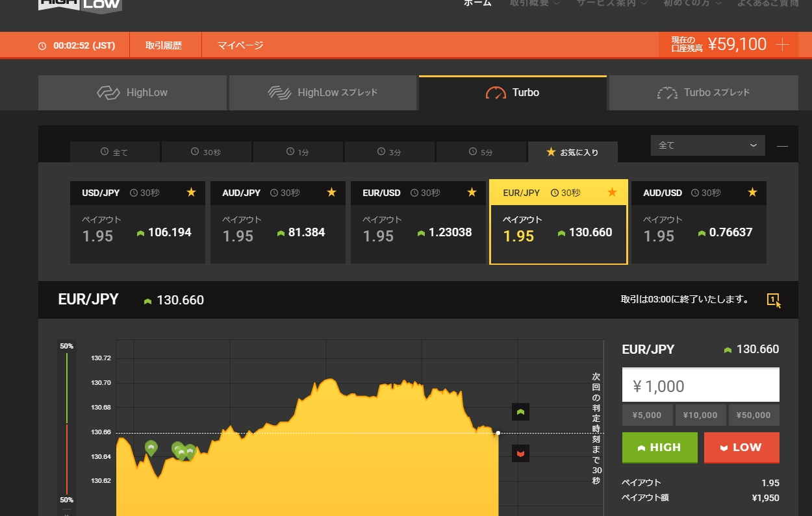Click the 81.384 rate on the AUD/JPY card
The width and height of the screenshot is (812, 516).
click(307, 232)
